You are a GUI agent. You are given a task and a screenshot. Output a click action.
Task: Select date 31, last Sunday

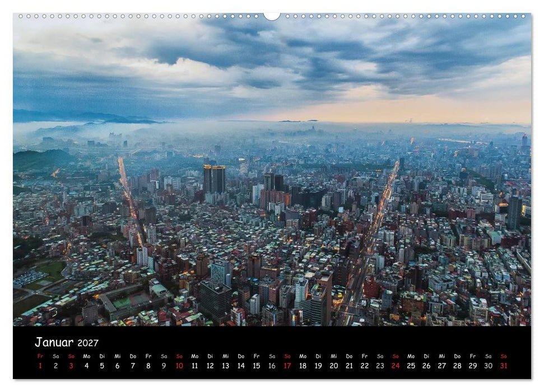coord(504,366)
